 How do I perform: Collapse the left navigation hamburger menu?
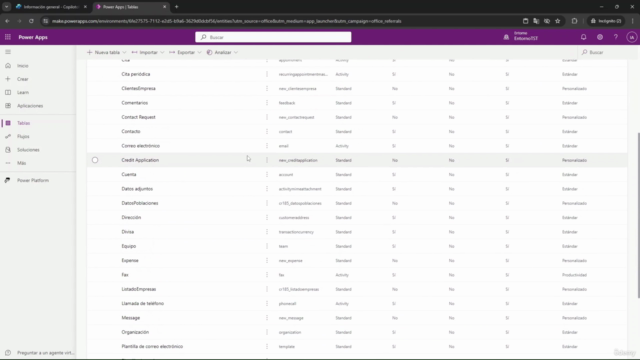click(8, 52)
